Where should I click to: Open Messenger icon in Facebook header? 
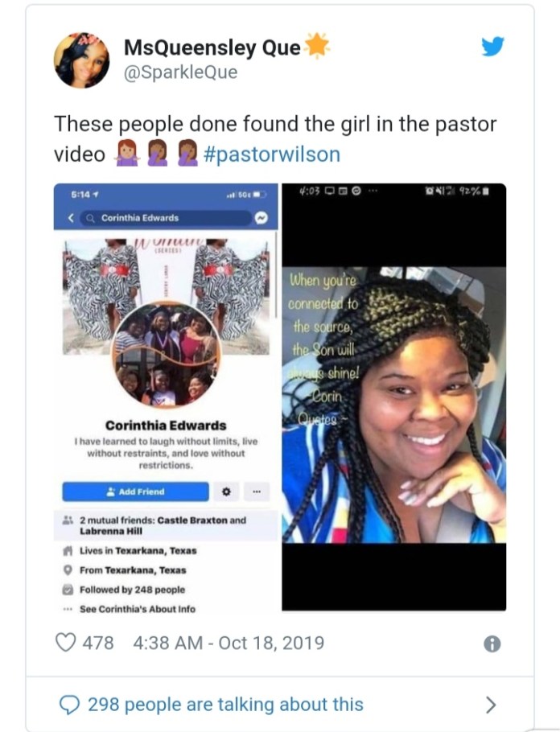[x=261, y=217]
